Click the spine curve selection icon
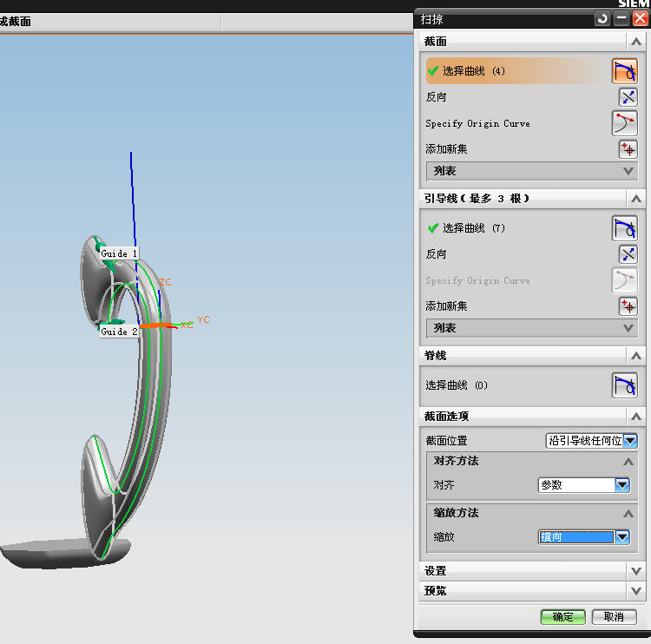Screen dimensions: 651x644 point(624,385)
